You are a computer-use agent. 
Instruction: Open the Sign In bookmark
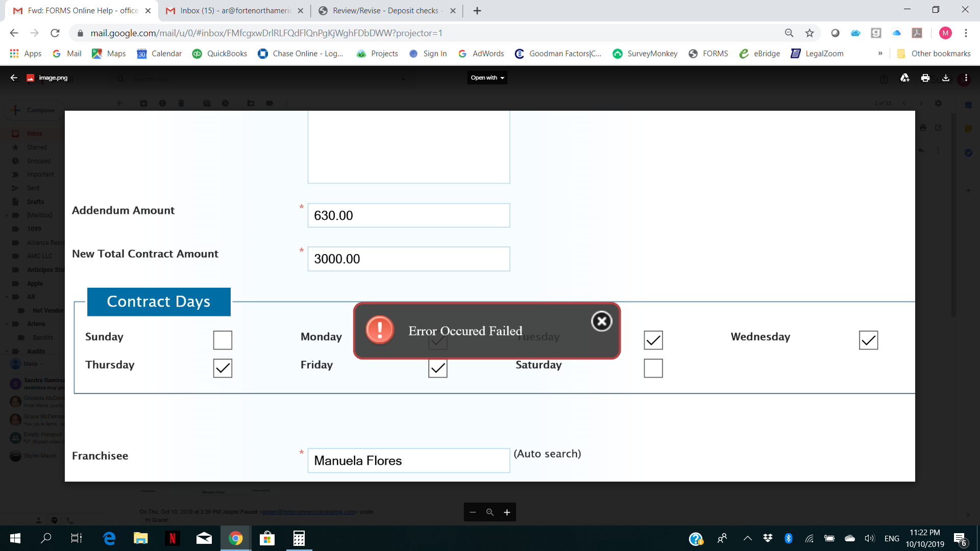(x=428, y=54)
